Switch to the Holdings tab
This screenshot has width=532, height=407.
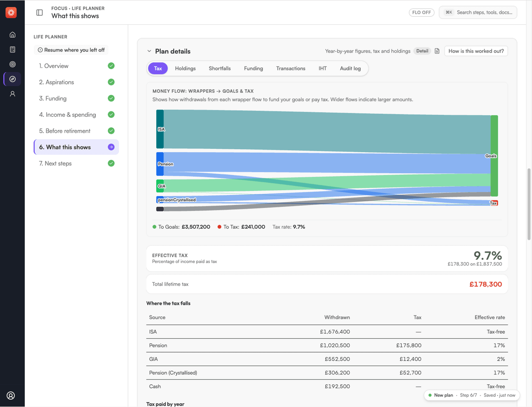click(185, 68)
